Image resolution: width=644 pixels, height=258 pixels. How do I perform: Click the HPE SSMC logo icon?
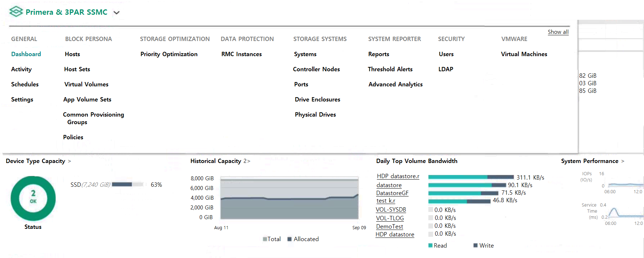coord(16,12)
